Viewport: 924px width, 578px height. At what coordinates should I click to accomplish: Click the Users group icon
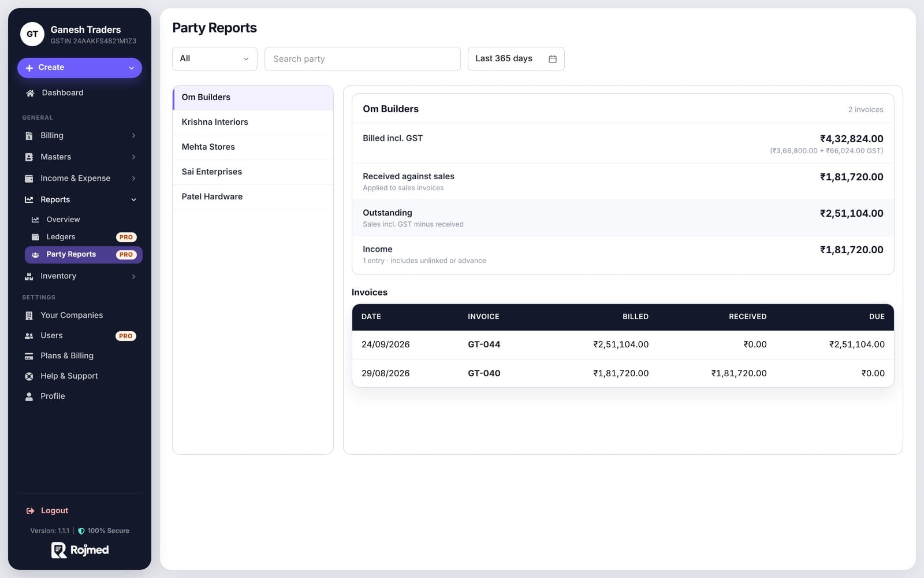click(29, 336)
